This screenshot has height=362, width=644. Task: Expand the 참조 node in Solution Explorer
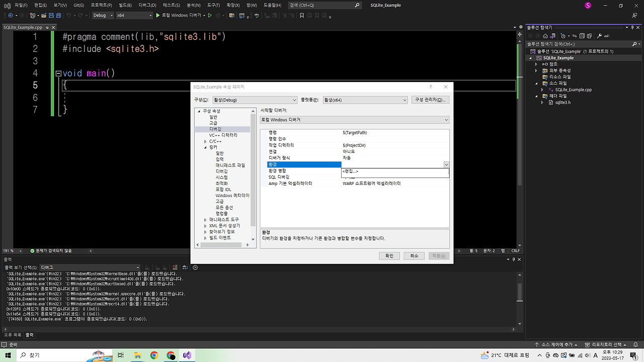[536, 64]
